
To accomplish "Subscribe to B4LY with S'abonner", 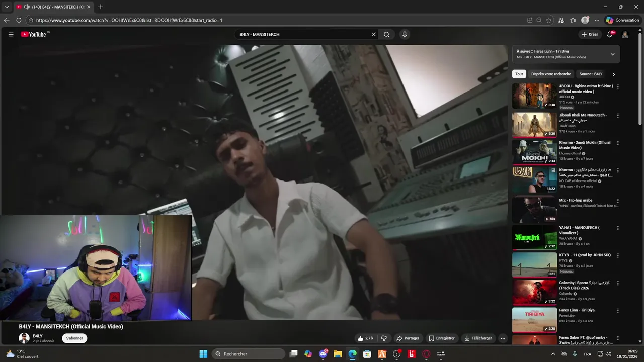I will tap(74, 338).
